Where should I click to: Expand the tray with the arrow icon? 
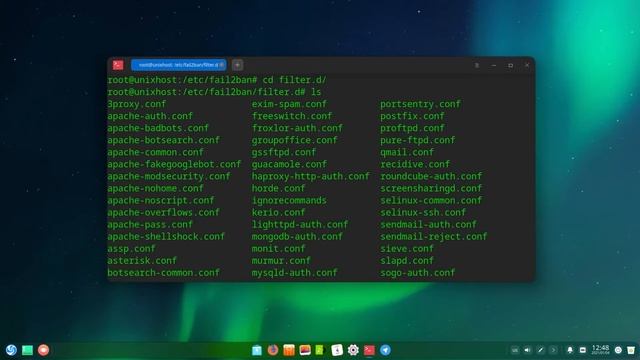[553, 350]
